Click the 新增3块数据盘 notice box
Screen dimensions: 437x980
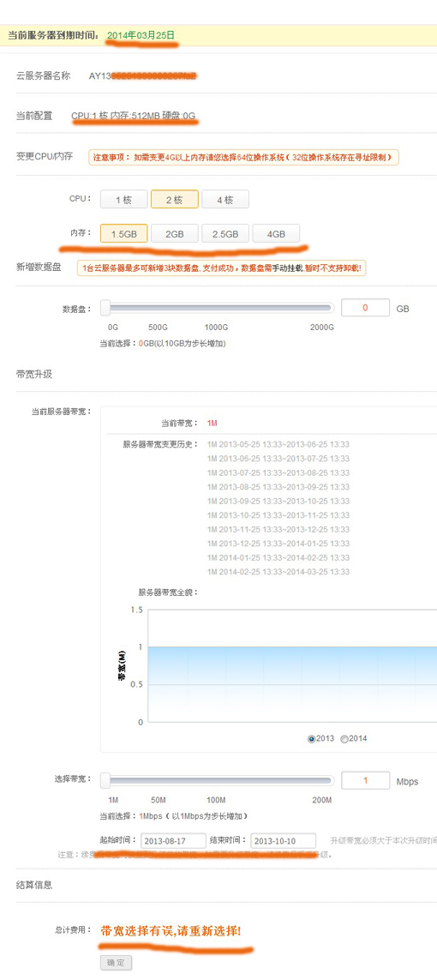click(222, 268)
